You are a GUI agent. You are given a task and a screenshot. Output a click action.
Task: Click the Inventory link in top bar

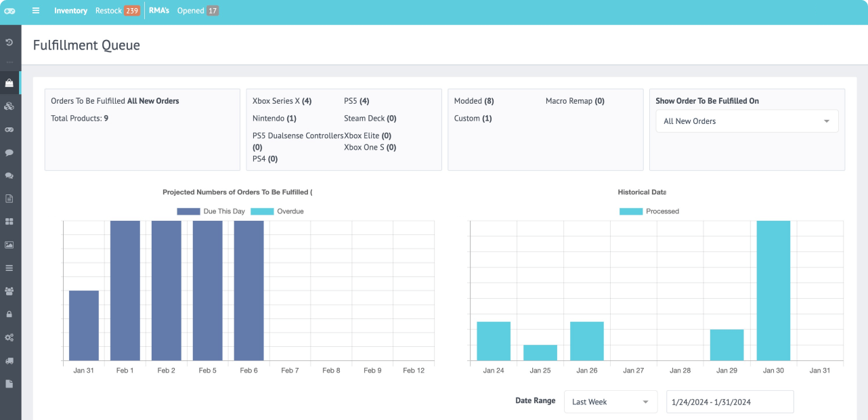[x=70, y=11]
